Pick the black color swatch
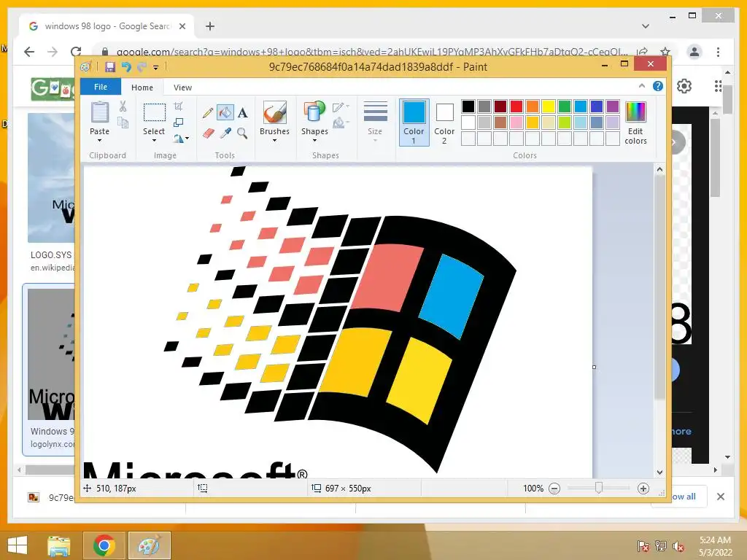This screenshot has height=560, width=747. (468, 106)
